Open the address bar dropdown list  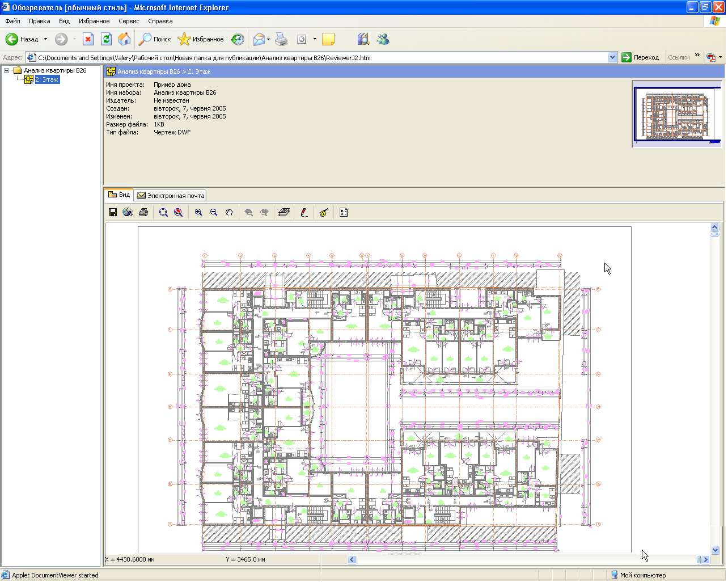tap(612, 57)
